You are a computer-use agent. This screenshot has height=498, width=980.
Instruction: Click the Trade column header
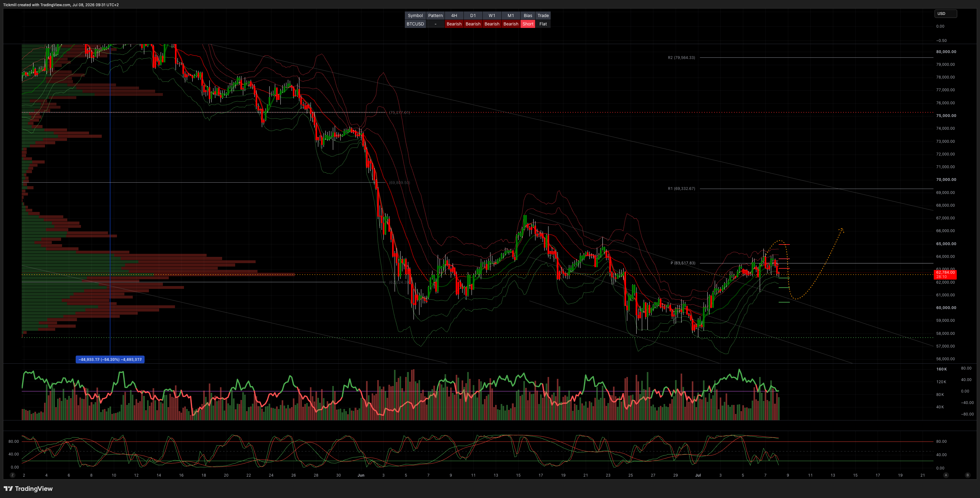click(x=543, y=16)
